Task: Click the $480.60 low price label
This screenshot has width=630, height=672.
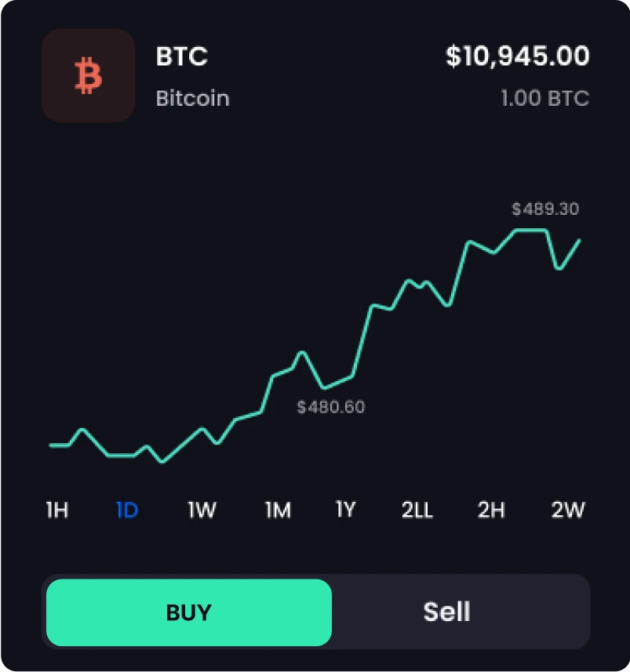Action: click(x=330, y=408)
